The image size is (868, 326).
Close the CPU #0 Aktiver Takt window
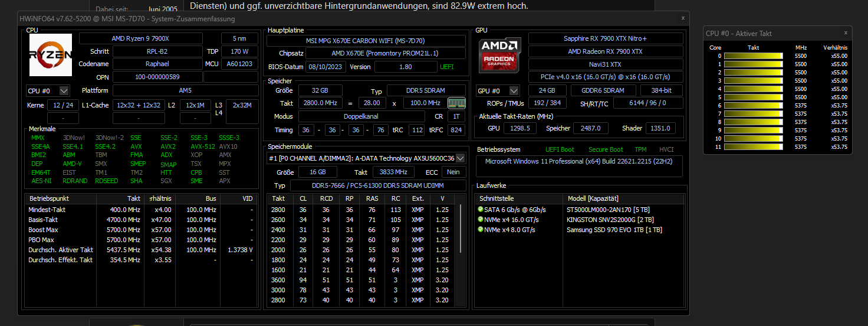(x=846, y=33)
